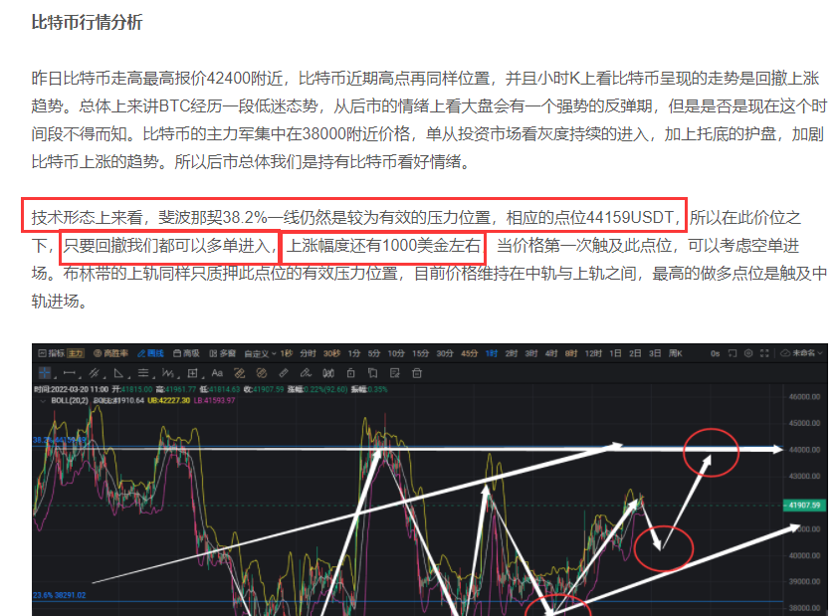Image resolution: width=840 pixels, height=616 pixels.
Task: Select the crosshair cursor tool
Action: (x=45, y=373)
